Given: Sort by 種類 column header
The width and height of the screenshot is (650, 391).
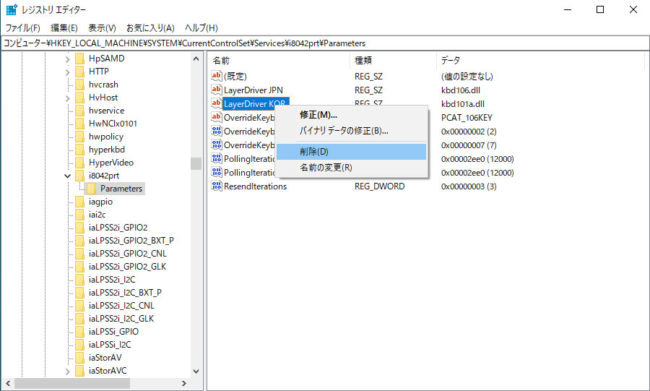Looking at the screenshot, I should point(393,61).
